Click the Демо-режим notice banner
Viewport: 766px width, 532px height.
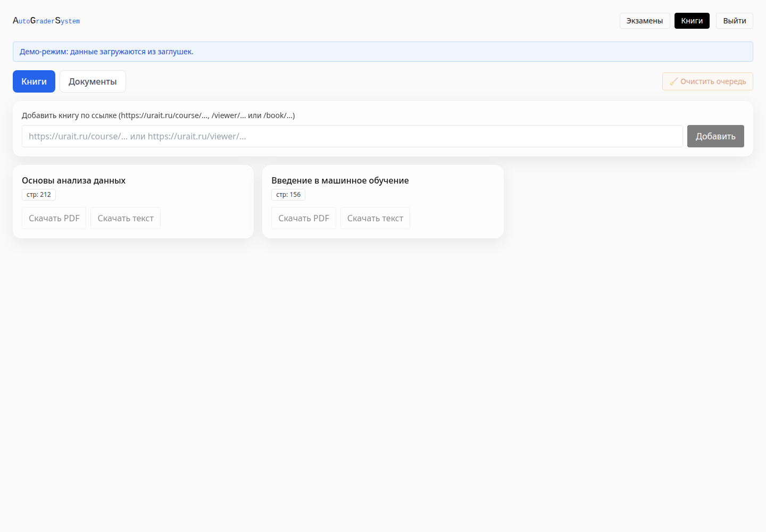coord(383,52)
